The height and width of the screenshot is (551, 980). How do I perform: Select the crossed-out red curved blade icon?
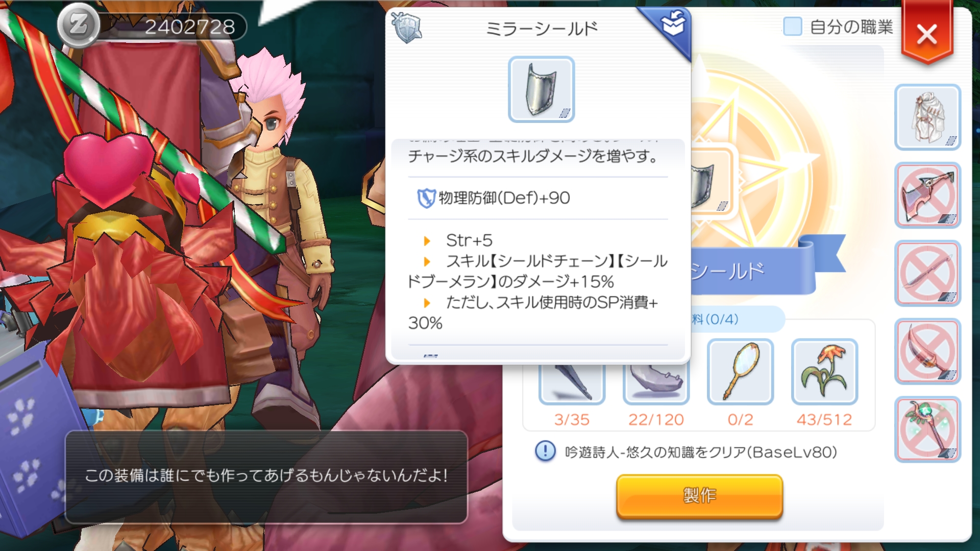[927, 352]
